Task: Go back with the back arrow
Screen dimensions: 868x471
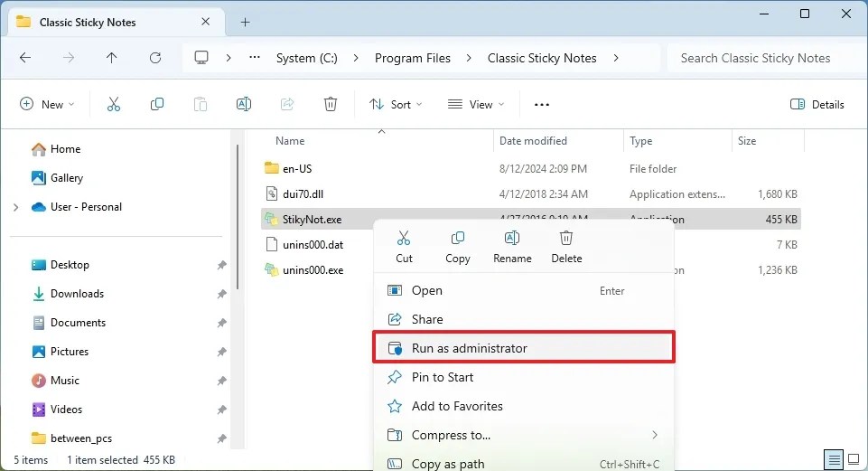Action: (x=25, y=58)
